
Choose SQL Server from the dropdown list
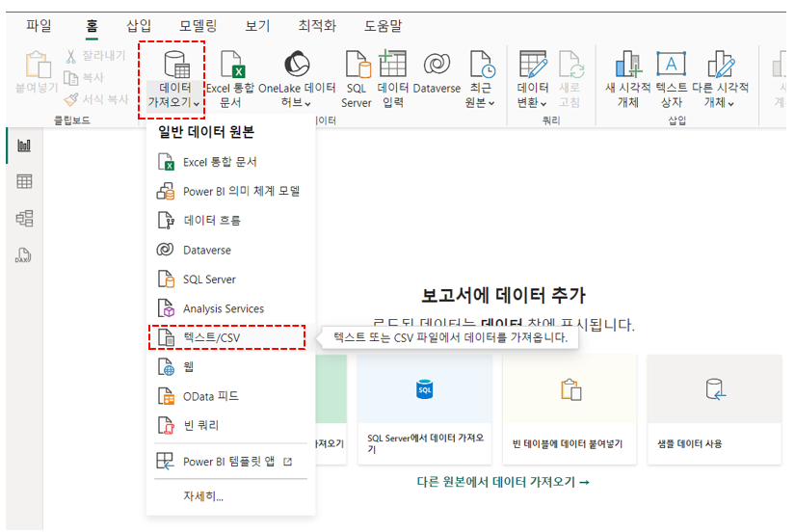(x=230, y=279)
